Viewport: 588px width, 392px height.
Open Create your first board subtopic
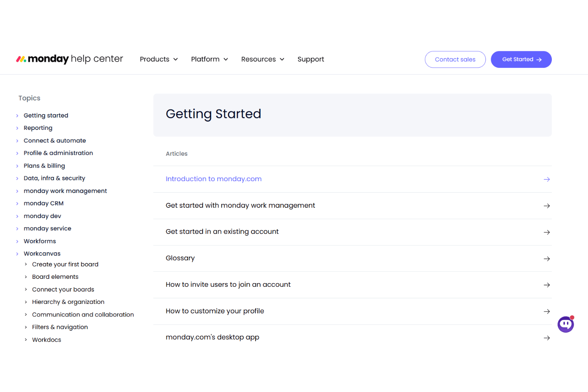coord(65,265)
